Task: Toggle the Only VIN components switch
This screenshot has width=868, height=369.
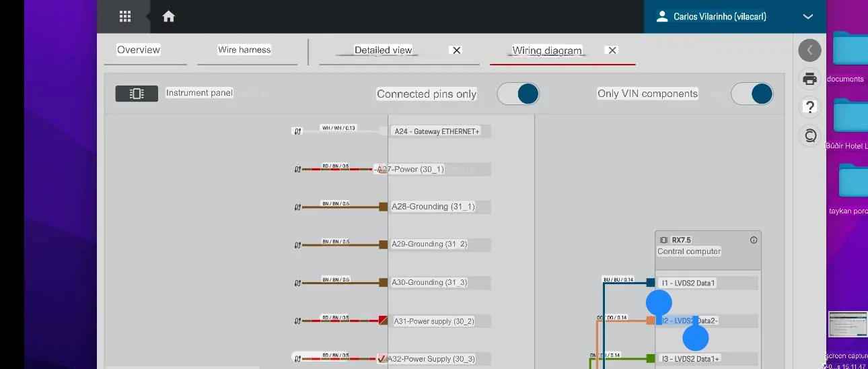Action: click(752, 94)
